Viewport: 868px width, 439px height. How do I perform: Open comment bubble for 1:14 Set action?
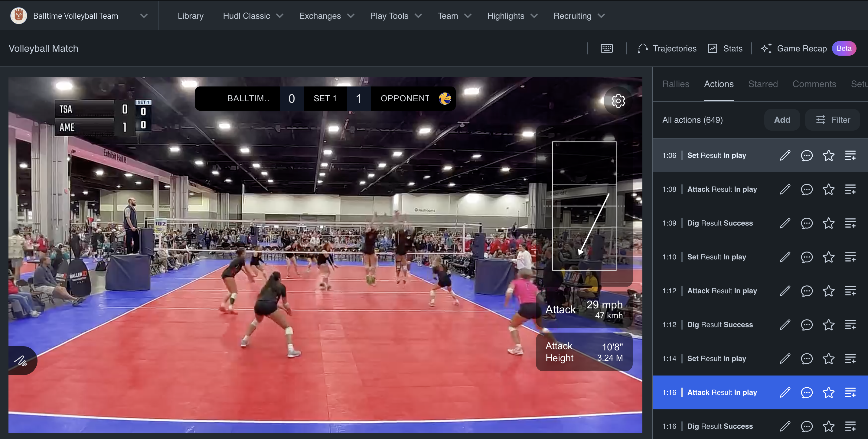806,359
